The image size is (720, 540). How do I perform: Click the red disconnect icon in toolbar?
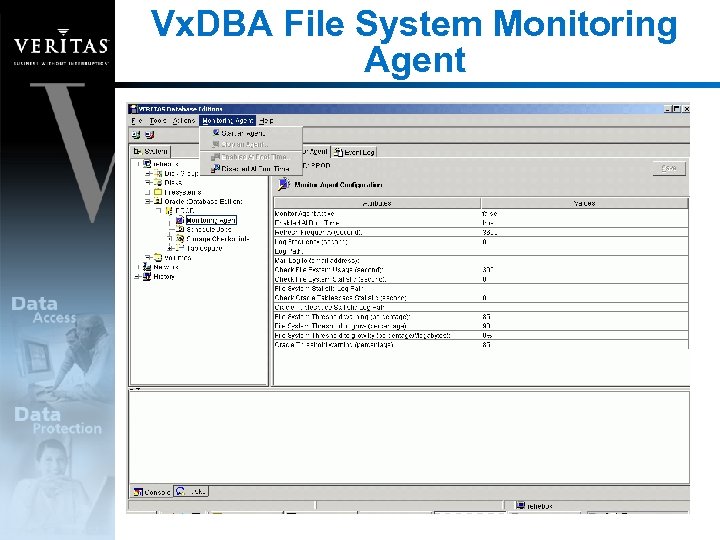(150, 135)
